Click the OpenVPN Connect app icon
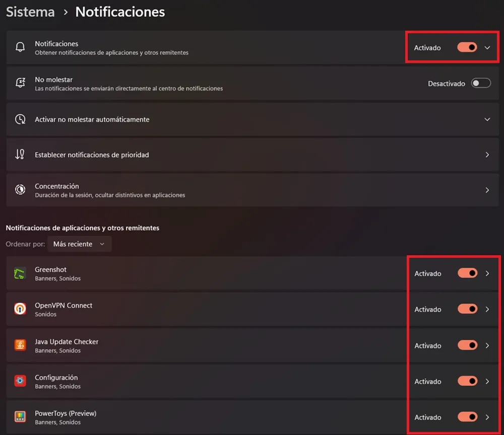Viewport: 504px width, 435px height. (20, 309)
